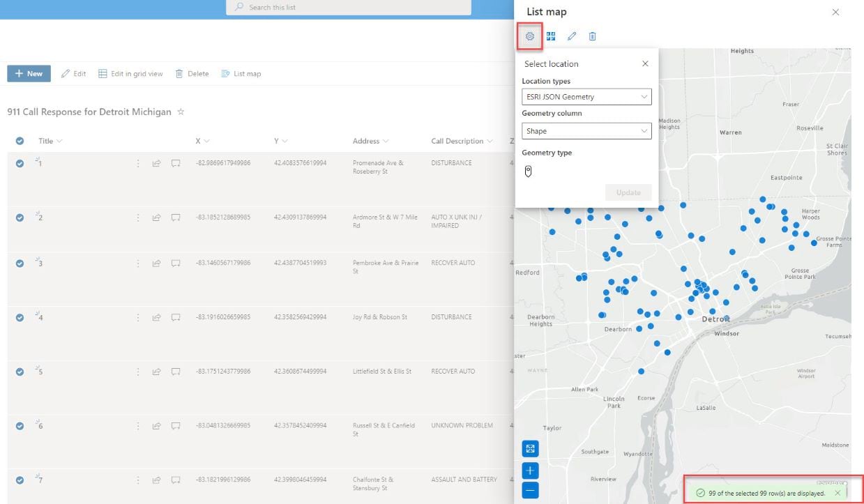Screen dimensions: 864x504
Task: Click the New button
Action: click(29, 74)
